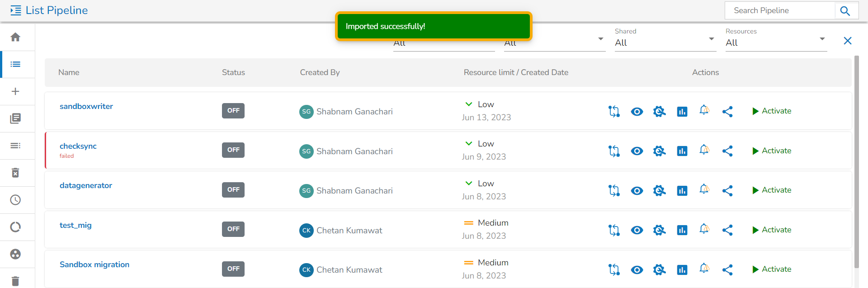Open the home icon in sidebar
The height and width of the screenshot is (288, 868).
pos(15,37)
